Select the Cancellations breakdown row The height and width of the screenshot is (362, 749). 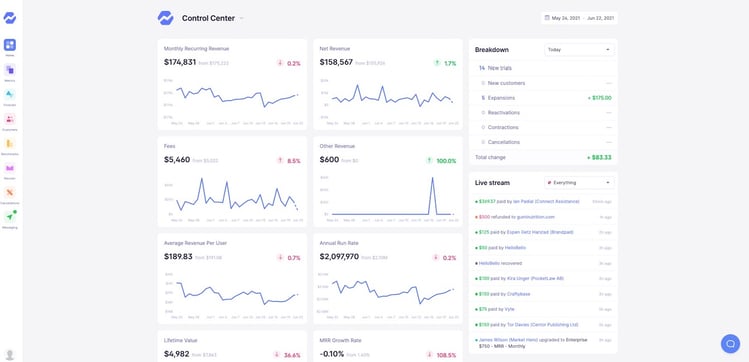(543, 142)
